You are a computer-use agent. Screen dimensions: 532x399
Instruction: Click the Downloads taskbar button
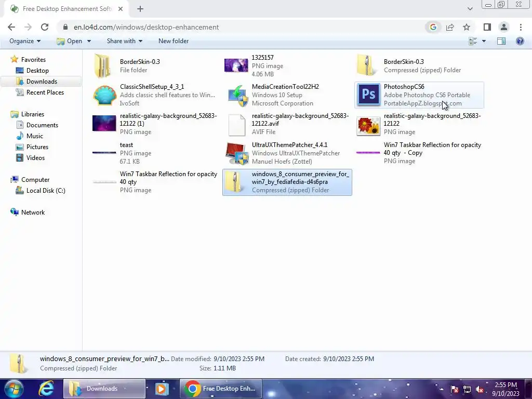[104, 389]
